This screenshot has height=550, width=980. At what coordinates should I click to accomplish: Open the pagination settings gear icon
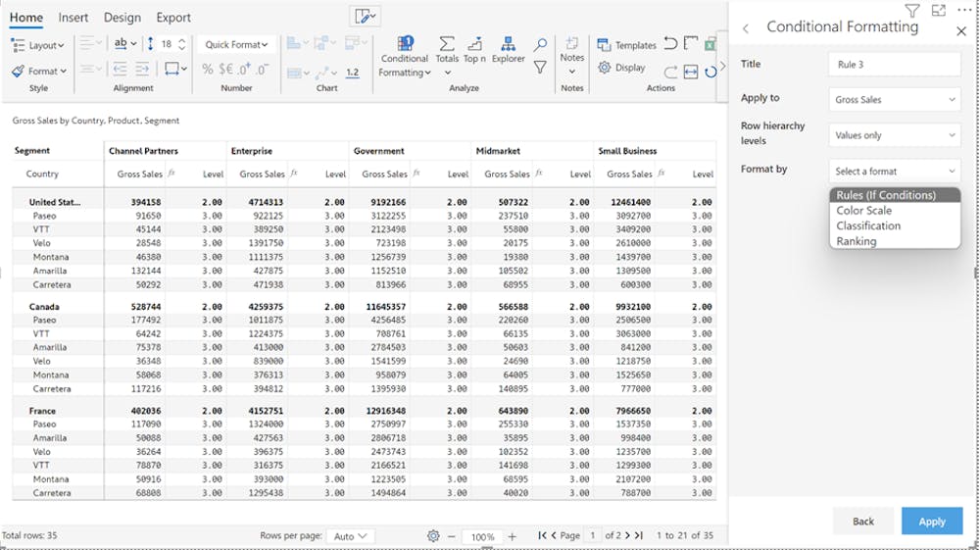(x=433, y=536)
